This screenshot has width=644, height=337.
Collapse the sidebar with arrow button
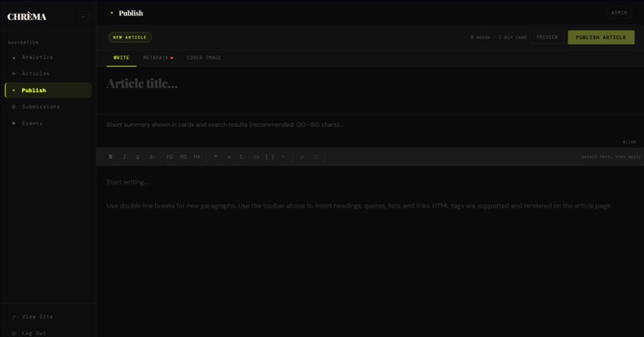(83, 17)
